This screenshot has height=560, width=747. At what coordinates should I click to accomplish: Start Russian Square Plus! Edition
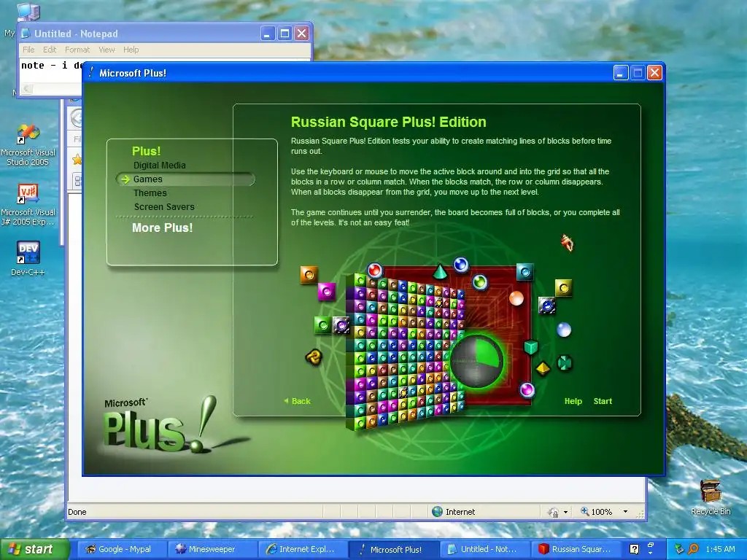pos(603,401)
